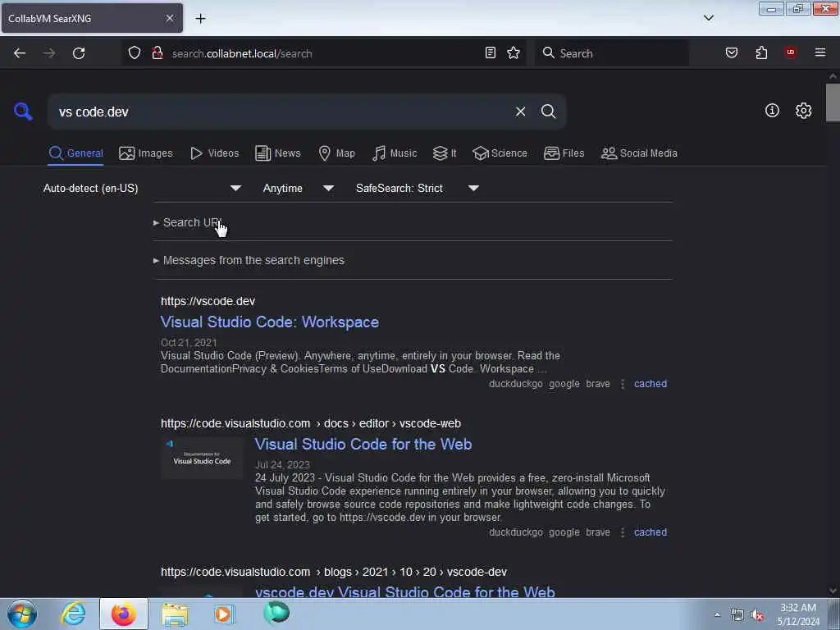Switch to the Social Media category tab
This screenshot has width=840, height=630.
[x=639, y=153]
